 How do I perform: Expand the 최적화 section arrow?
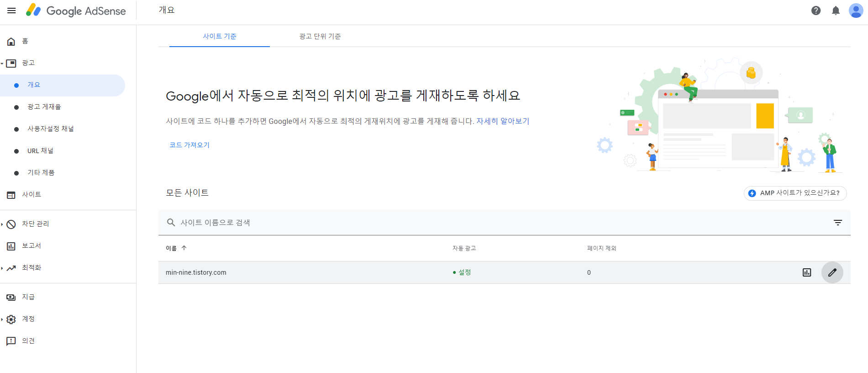[2, 268]
